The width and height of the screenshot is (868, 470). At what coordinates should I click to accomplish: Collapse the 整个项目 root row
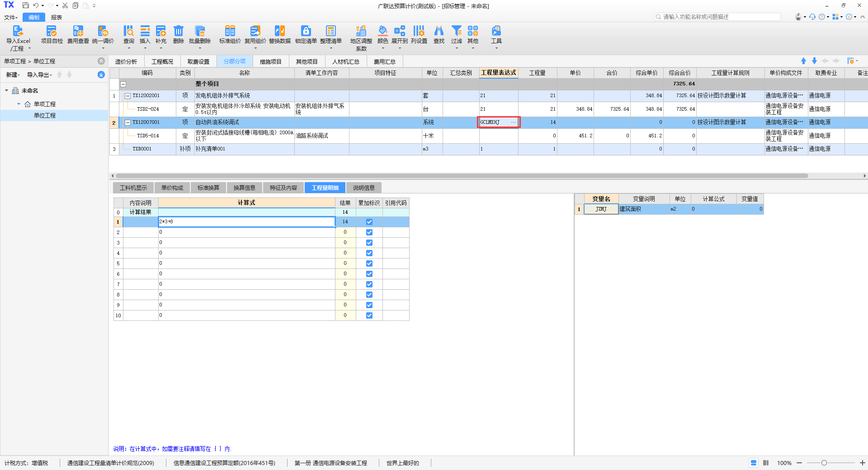point(123,84)
